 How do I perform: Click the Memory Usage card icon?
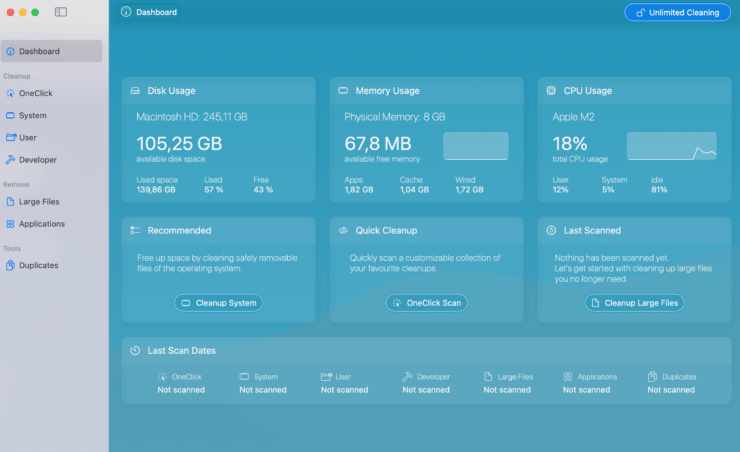(343, 91)
